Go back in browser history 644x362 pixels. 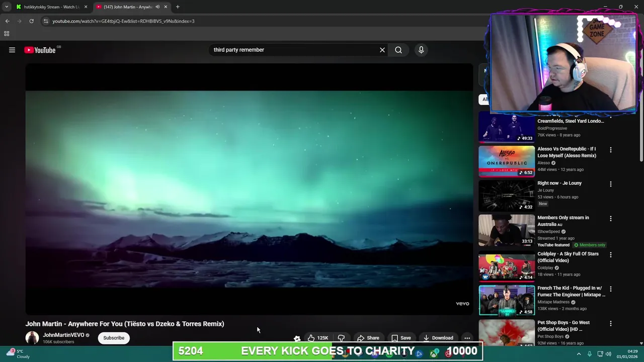tap(7, 21)
